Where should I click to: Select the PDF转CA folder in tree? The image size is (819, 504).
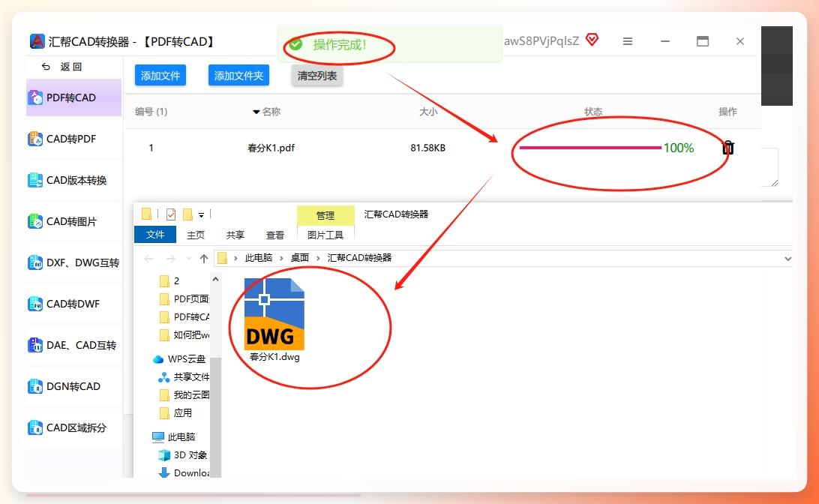pos(185,317)
